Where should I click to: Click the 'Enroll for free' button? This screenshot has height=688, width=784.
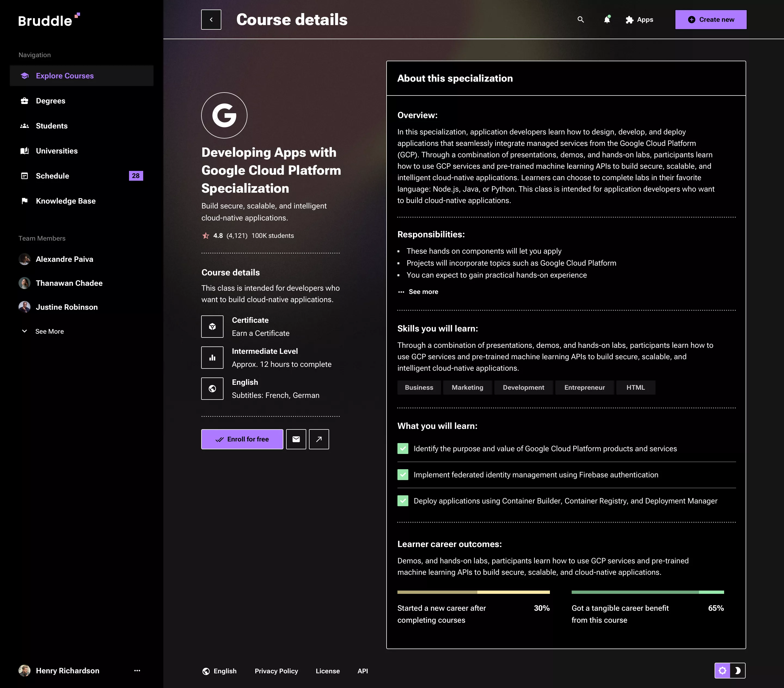click(242, 439)
